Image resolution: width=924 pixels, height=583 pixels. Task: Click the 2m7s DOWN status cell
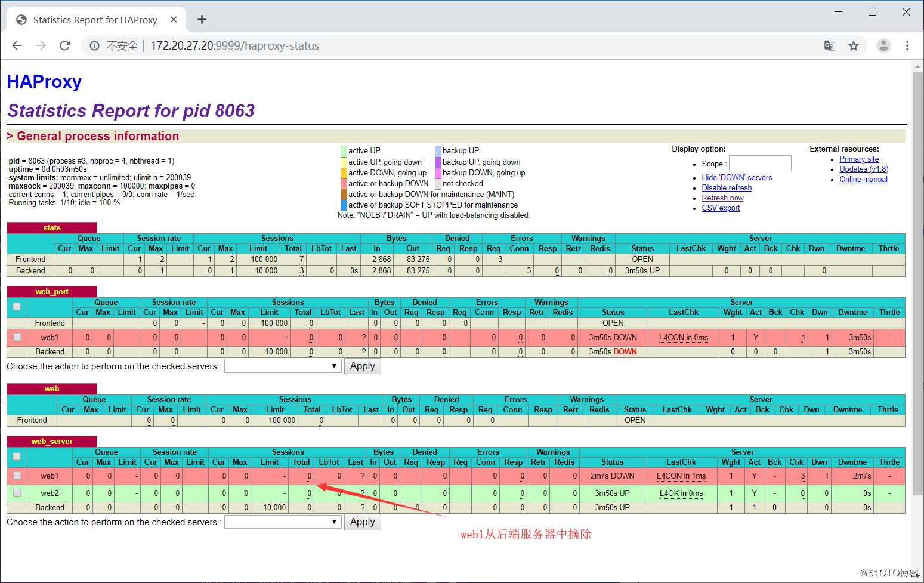click(613, 476)
